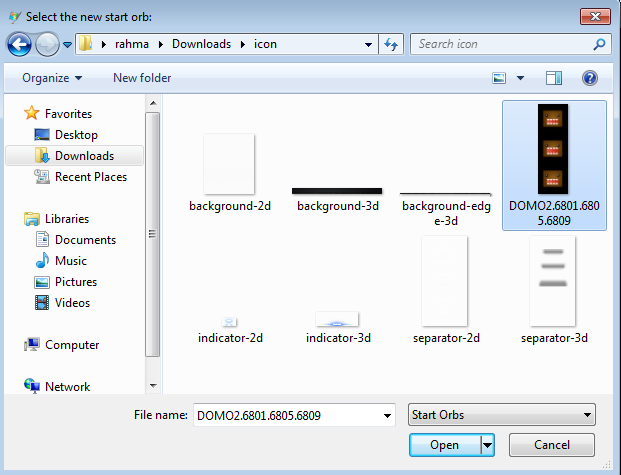Click the Desktop monitor icon
Screen dimensions: 621x475
42,135
